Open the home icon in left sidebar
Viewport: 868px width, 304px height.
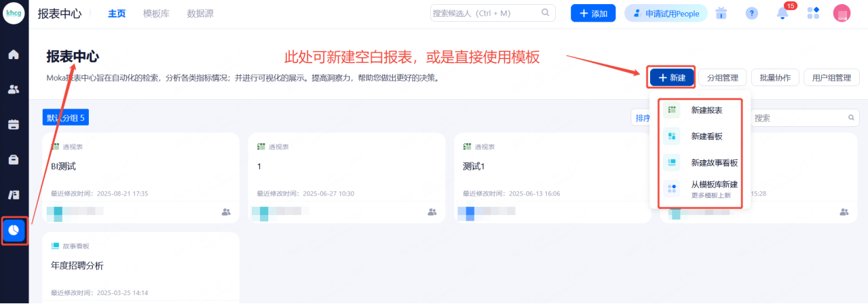(x=14, y=54)
